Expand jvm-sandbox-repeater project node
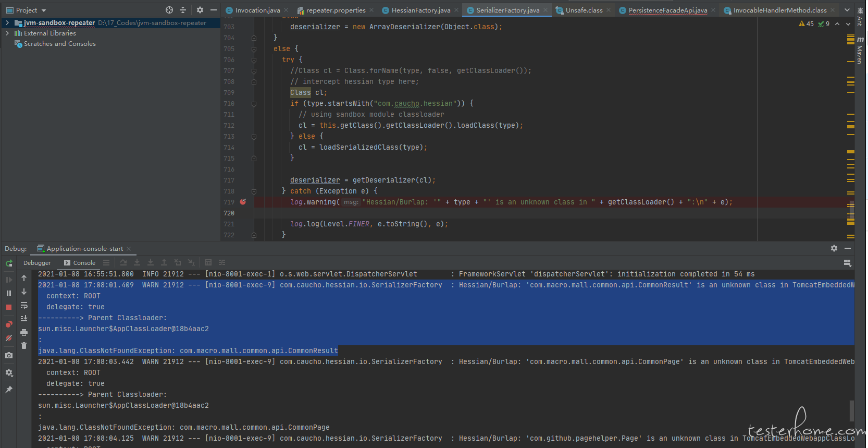 tap(7, 23)
